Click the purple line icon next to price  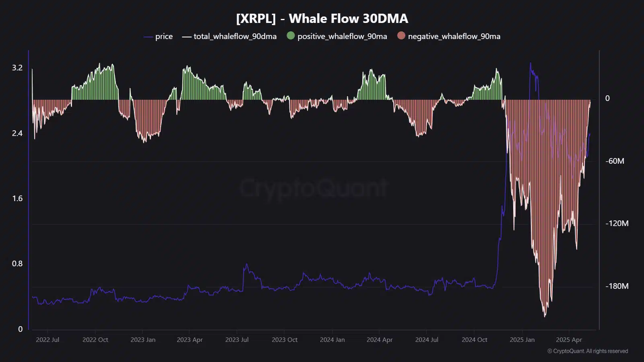pos(147,36)
